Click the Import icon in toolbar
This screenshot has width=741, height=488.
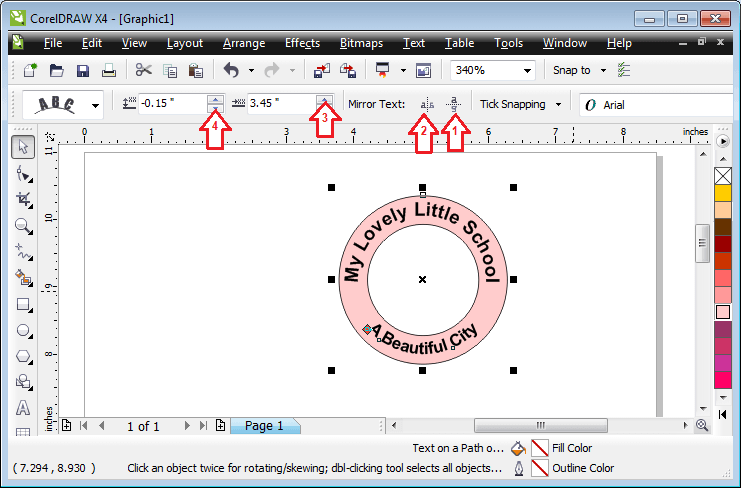click(322, 70)
